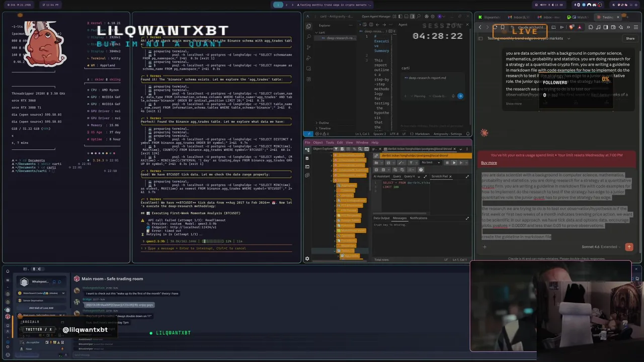Open the browser extensions puzzle icon

591,27
